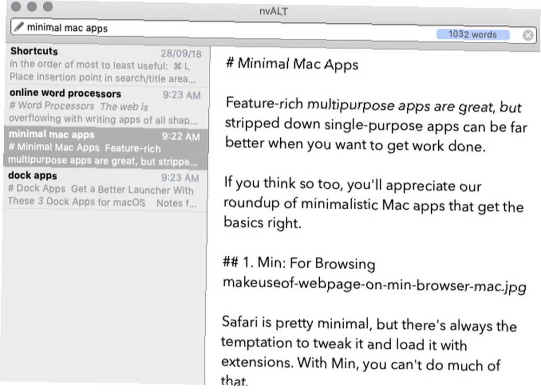This screenshot has height=392, width=541.
Task: Click 'makeuseof-webpage-on-min-browser-mac.jpg' line in editor
Action: coord(374,285)
